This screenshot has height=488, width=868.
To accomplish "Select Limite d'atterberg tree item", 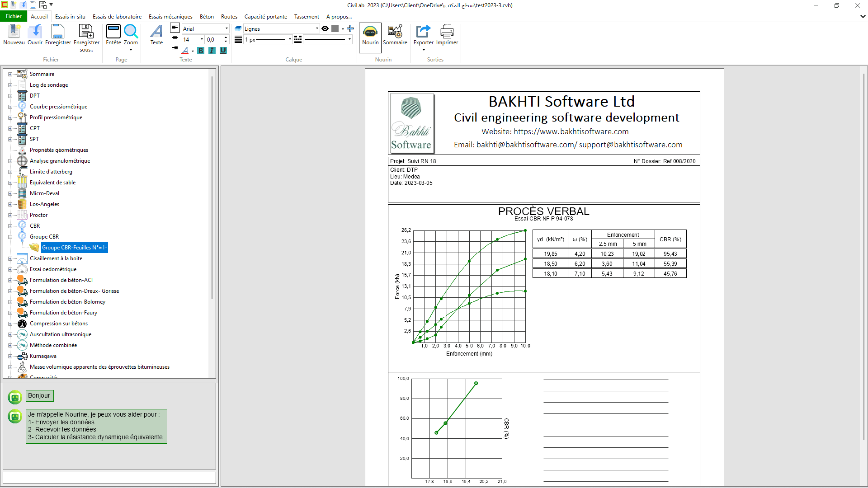I will [x=51, y=172].
